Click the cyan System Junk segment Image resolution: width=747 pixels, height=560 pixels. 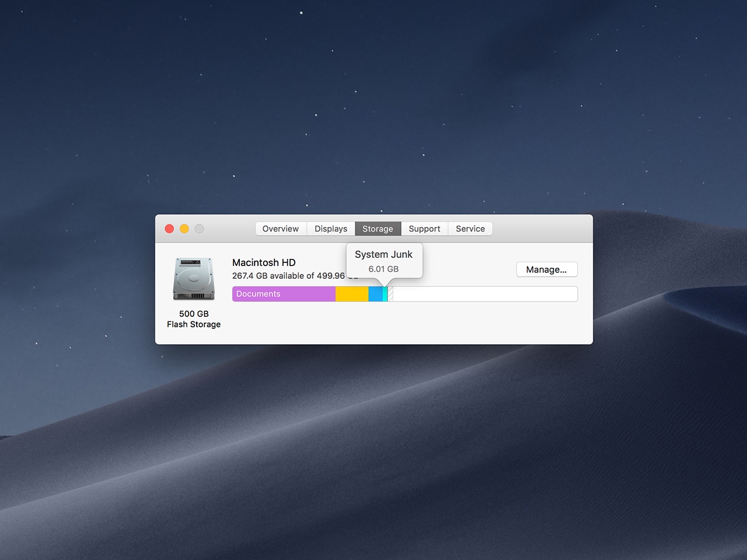click(385, 295)
